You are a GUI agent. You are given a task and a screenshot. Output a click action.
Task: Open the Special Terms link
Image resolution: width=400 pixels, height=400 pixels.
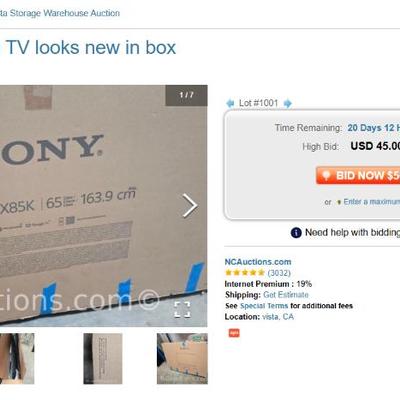pyautogui.click(x=264, y=306)
